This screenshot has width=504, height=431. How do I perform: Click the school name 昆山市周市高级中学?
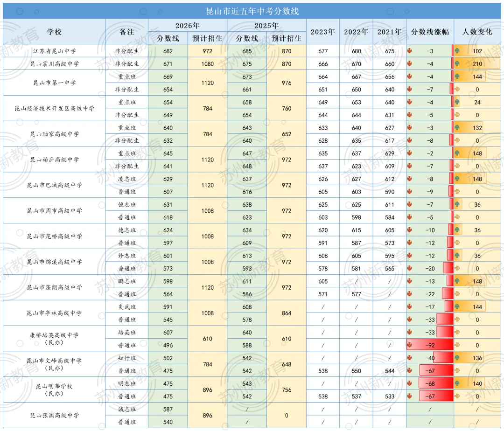54,211
